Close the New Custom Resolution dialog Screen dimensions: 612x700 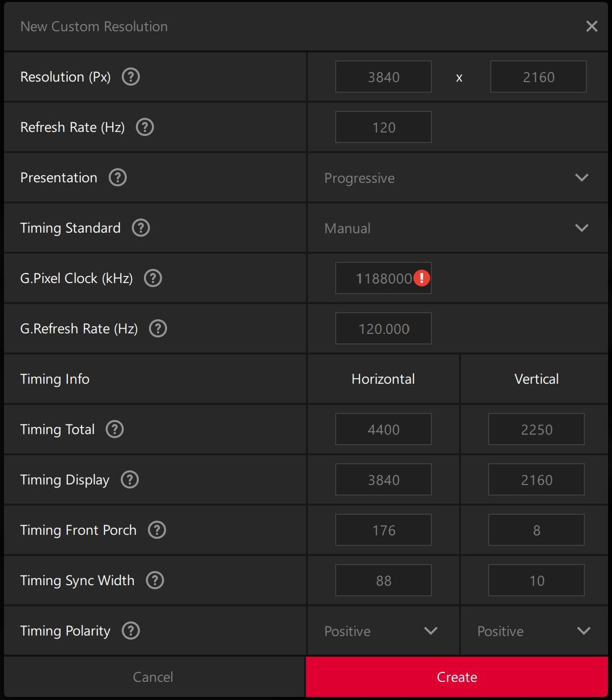[592, 27]
